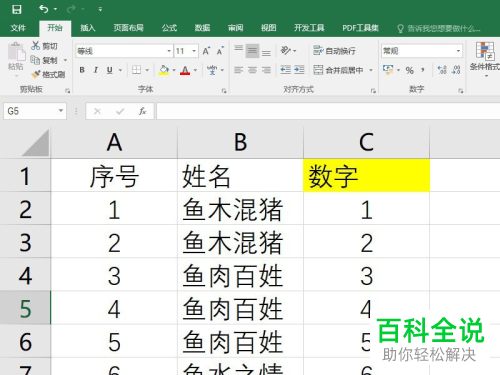The image size is (500, 375).
Task: Toggle italic formatting
Action: (x=96, y=70)
